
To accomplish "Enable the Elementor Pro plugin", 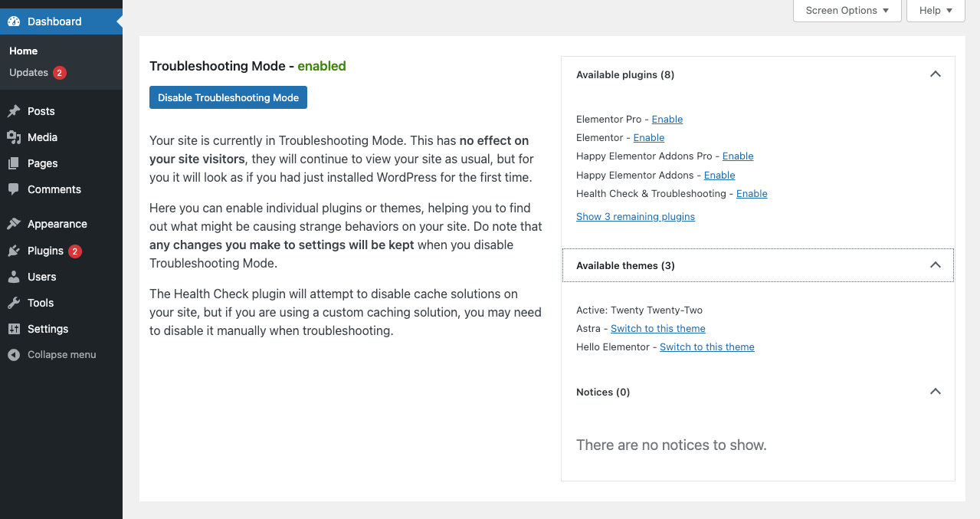I will (x=667, y=119).
